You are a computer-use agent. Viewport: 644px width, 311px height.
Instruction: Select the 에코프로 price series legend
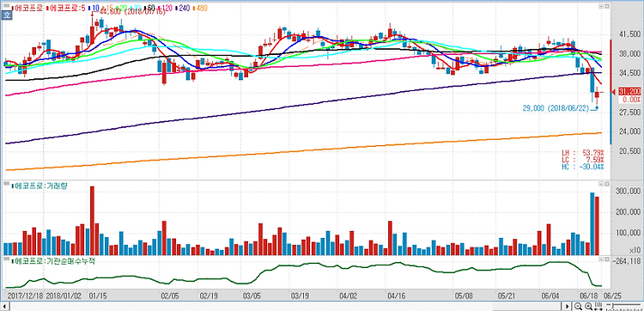point(27,9)
